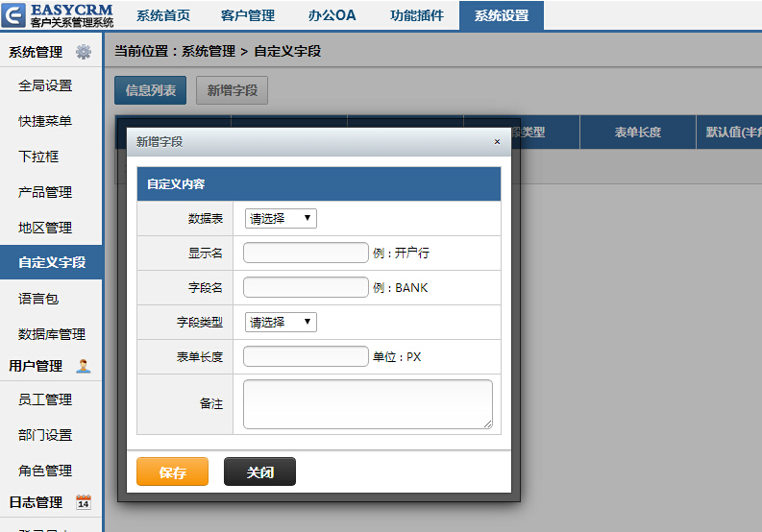
Task: Click the 新增字段 dialog title bar
Action: coord(319,142)
